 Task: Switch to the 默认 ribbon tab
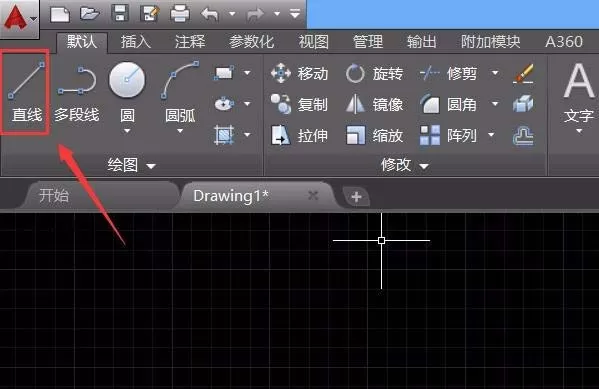(x=82, y=42)
